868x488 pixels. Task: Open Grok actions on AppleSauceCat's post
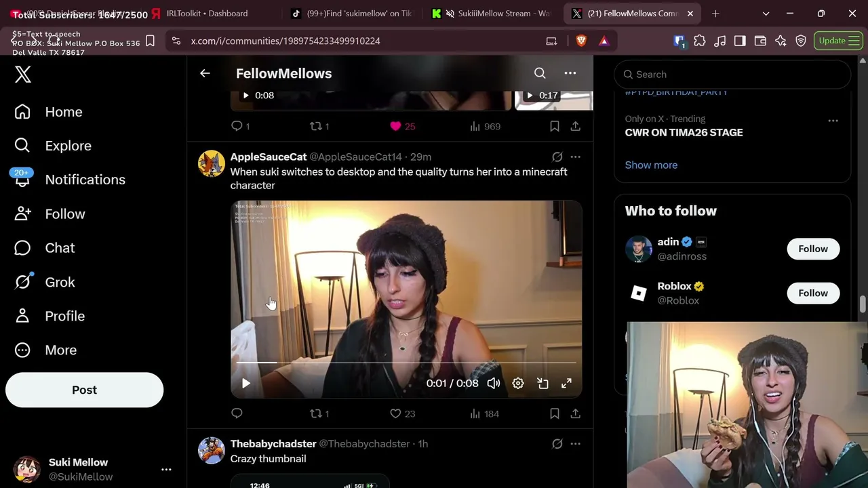click(x=557, y=157)
